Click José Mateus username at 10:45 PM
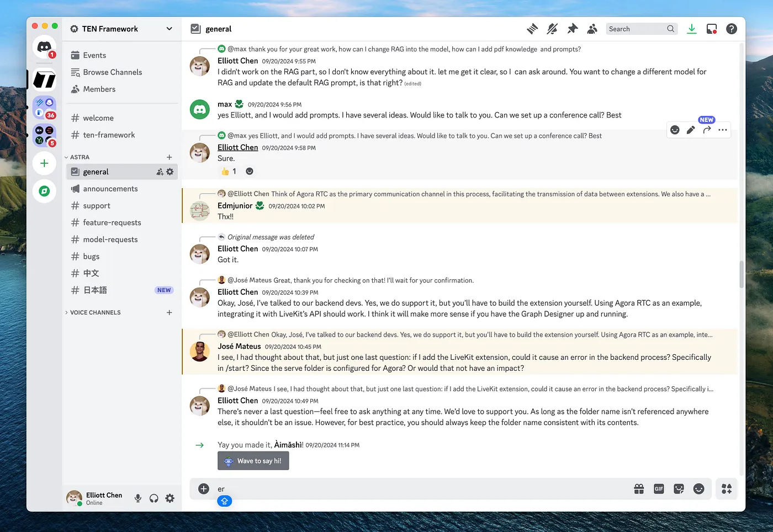773x532 pixels. click(239, 347)
